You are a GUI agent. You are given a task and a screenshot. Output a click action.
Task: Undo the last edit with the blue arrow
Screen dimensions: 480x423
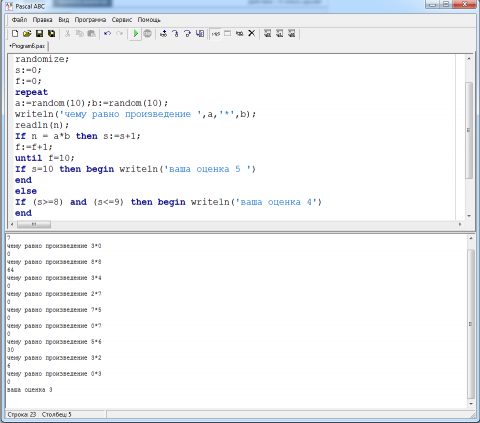pyautogui.click(x=107, y=33)
